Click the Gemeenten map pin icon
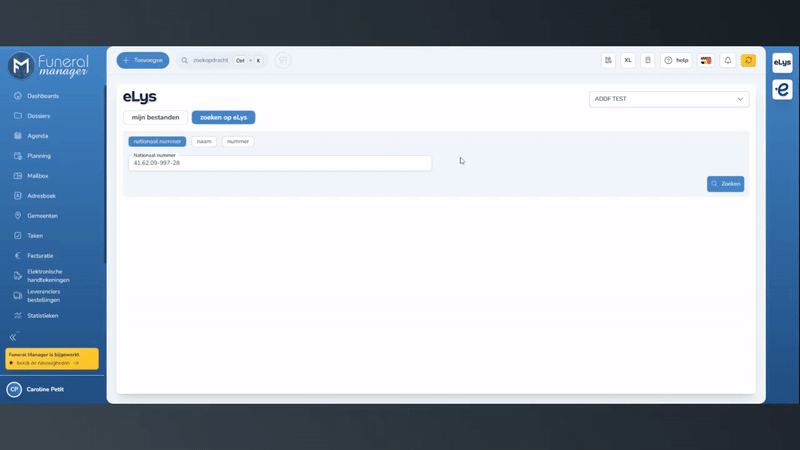The width and height of the screenshot is (800, 450). coord(18,215)
